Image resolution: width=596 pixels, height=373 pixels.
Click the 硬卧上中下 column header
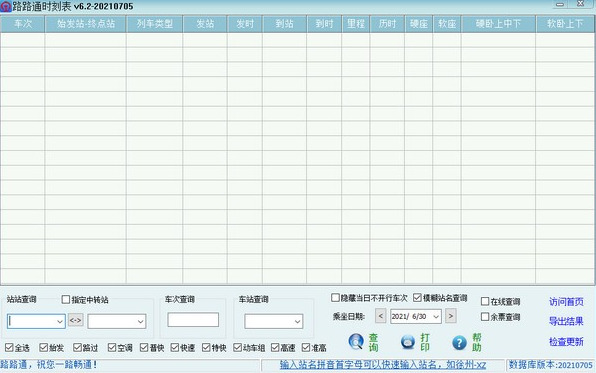click(x=498, y=24)
